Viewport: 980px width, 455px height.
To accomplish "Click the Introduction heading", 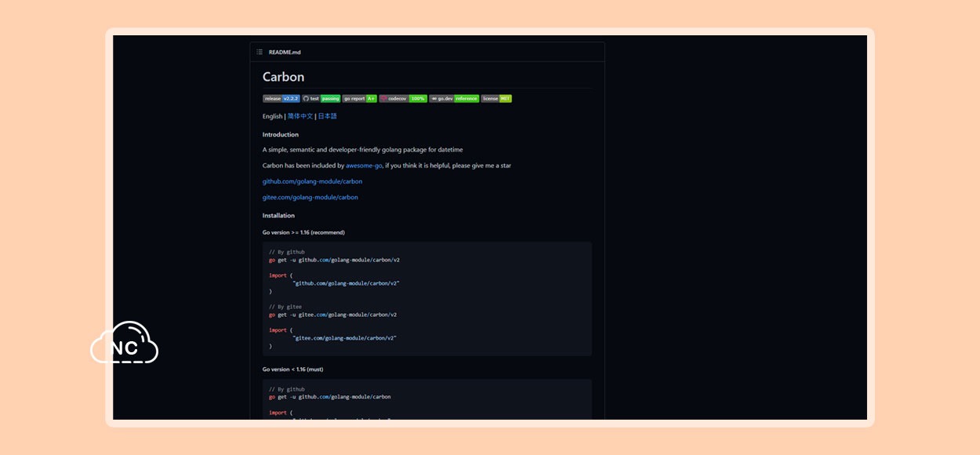I will (x=281, y=134).
